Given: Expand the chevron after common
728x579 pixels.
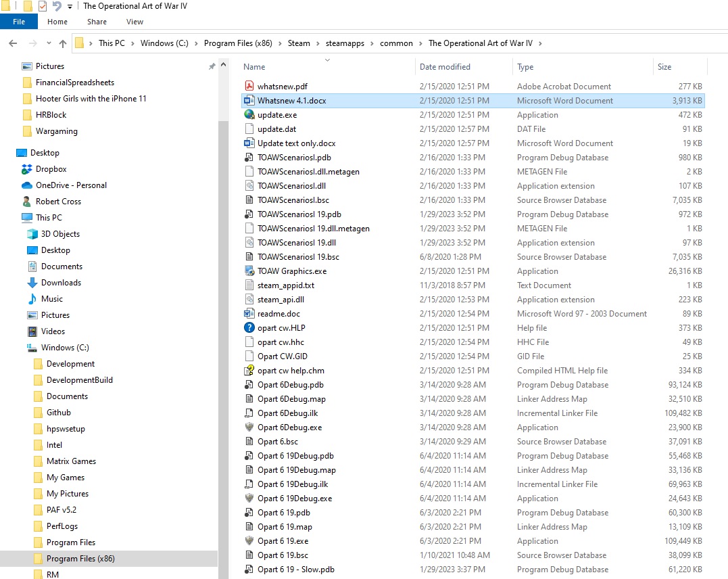Looking at the screenshot, I should [x=420, y=43].
